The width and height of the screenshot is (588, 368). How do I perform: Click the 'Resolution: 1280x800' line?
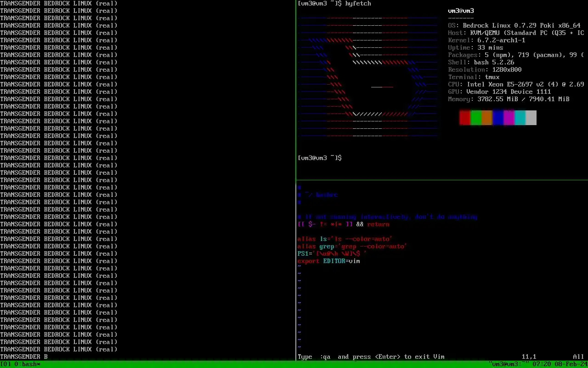click(485, 70)
